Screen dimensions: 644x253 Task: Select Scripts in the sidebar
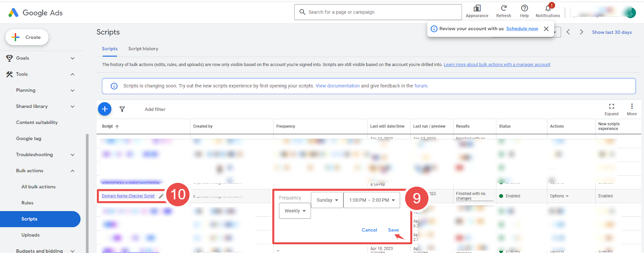(40, 219)
